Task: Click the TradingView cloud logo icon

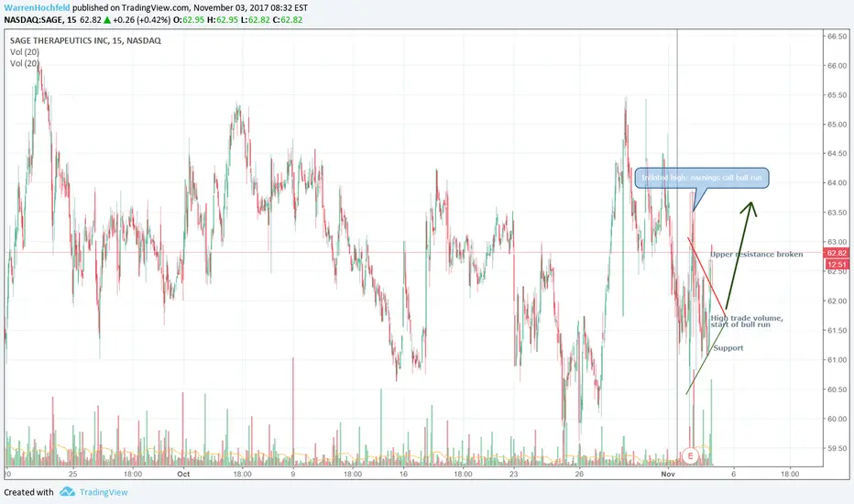Action: click(x=67, y=491)
